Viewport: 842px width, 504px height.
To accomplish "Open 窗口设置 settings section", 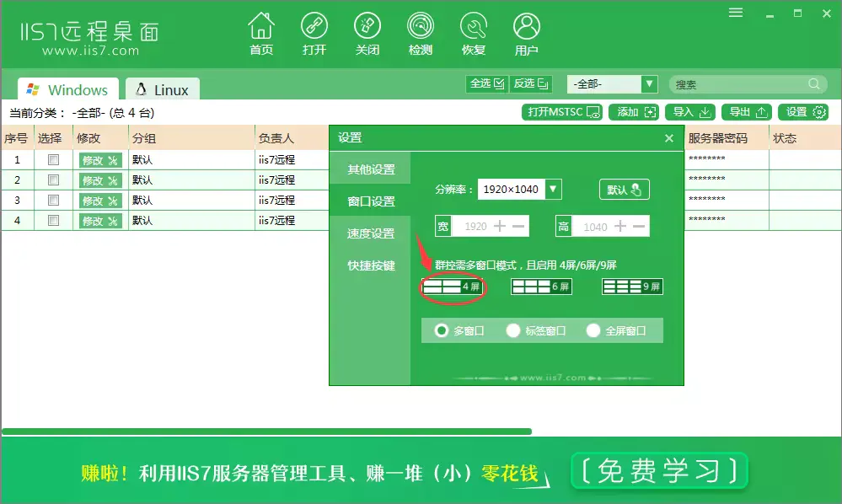I will 371,201.
